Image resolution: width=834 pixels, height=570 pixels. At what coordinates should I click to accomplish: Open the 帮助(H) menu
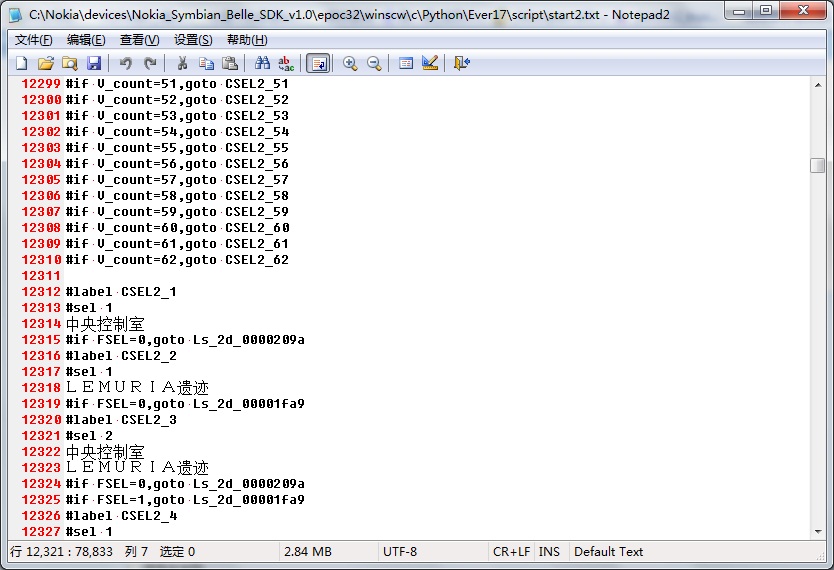tap(247, 40)
